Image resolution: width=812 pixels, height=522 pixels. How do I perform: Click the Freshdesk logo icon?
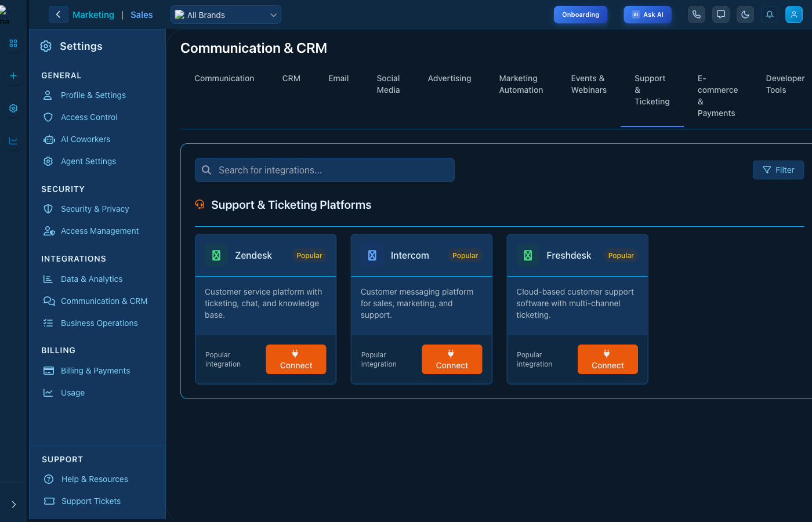[x=528, y=255]
